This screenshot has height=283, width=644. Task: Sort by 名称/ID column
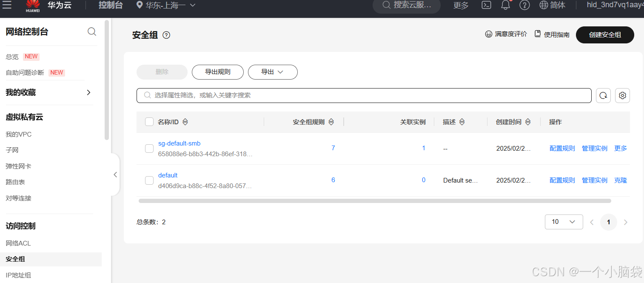click(185, 122)
